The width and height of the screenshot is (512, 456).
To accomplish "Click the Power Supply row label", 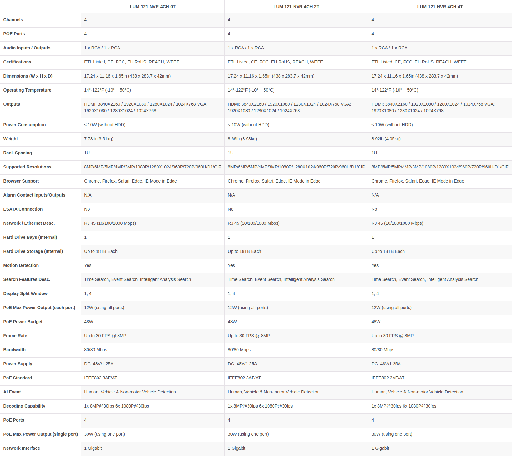I will tap(17, 364).
